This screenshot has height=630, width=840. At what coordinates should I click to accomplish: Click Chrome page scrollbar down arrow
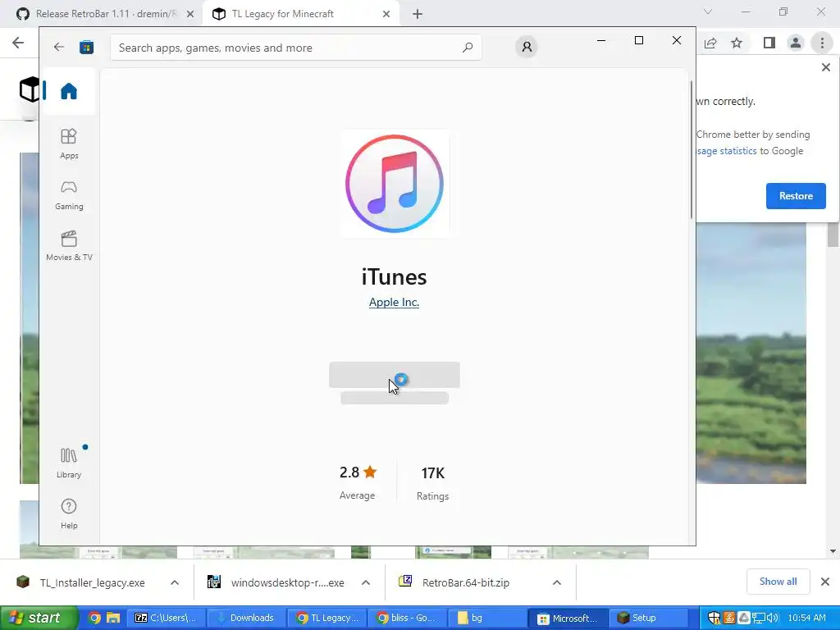(833, 551)
